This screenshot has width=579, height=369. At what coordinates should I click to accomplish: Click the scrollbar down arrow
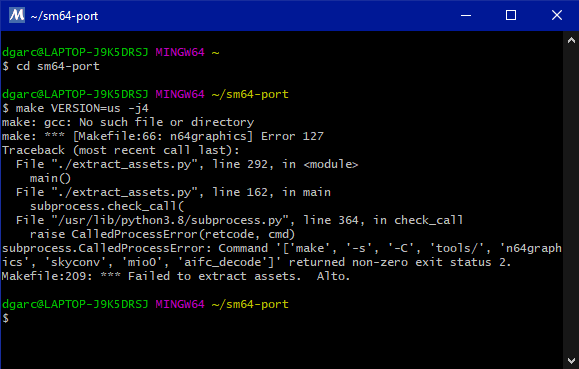(x=571, y=361)
